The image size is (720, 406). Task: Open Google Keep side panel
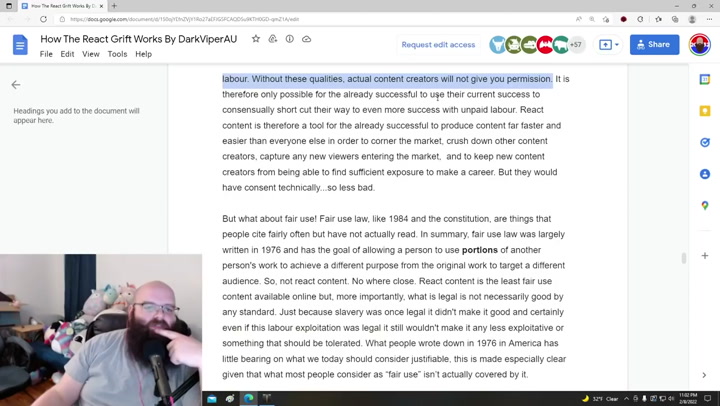pos(705,111)
